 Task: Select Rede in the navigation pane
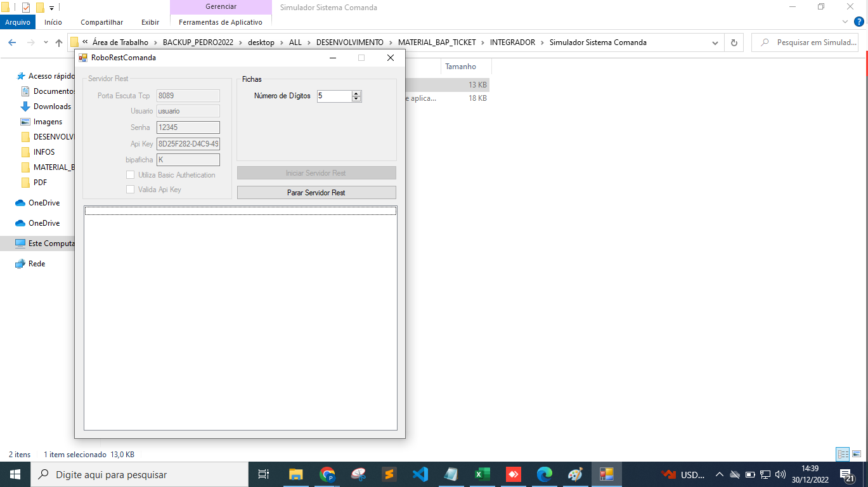[x=37, y=264]
